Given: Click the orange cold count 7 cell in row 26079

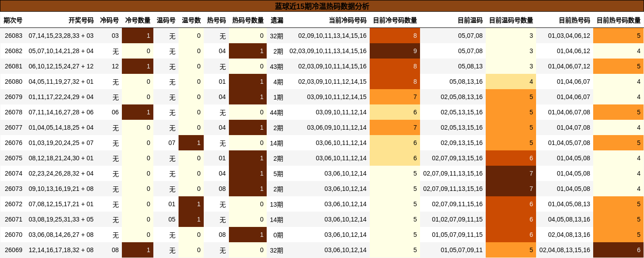Looking at the screenshot, I should [395, 97].
